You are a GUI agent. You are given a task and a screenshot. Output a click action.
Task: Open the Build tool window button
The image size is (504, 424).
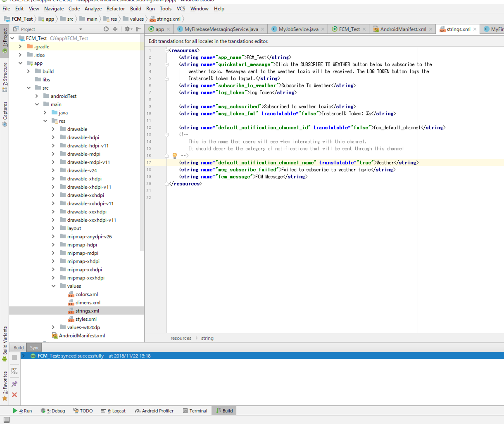(x=224, y=411)
